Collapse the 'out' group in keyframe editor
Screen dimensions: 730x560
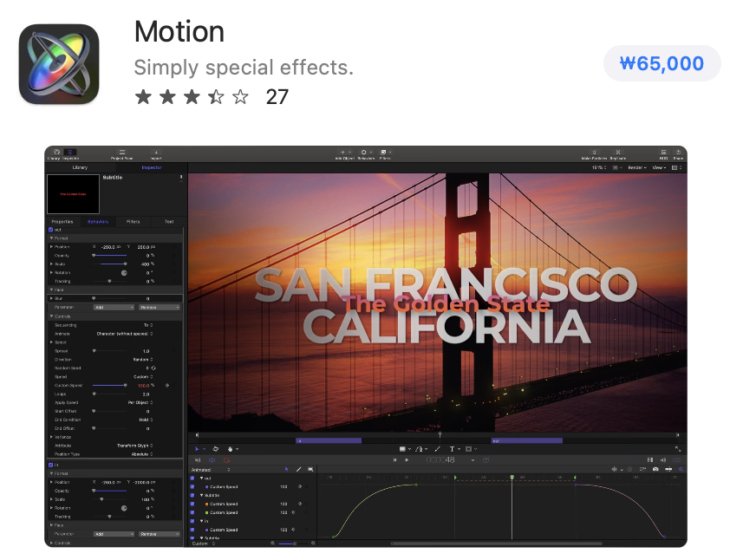click(x=202, y=478)
